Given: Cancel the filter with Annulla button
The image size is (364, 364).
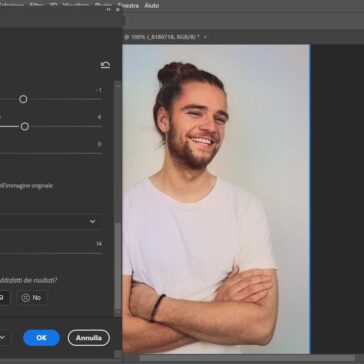Looking at the screenshot, I should [x=89, y=338].
